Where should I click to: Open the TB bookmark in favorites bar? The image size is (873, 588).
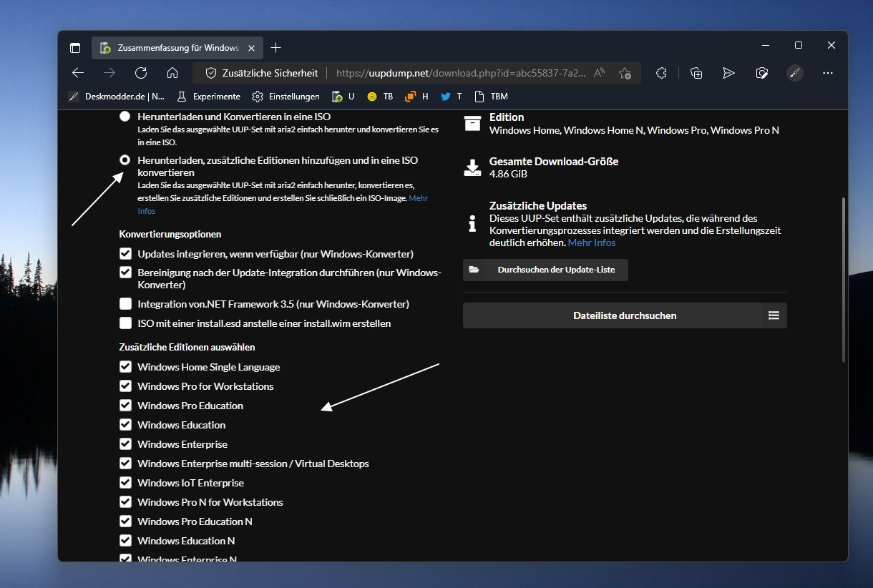click(380, 97)
